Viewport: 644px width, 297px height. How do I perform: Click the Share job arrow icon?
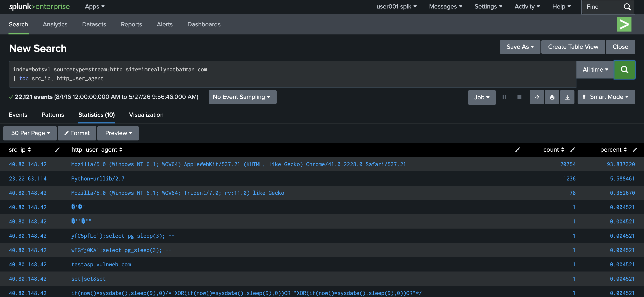(x=536, y=97)
